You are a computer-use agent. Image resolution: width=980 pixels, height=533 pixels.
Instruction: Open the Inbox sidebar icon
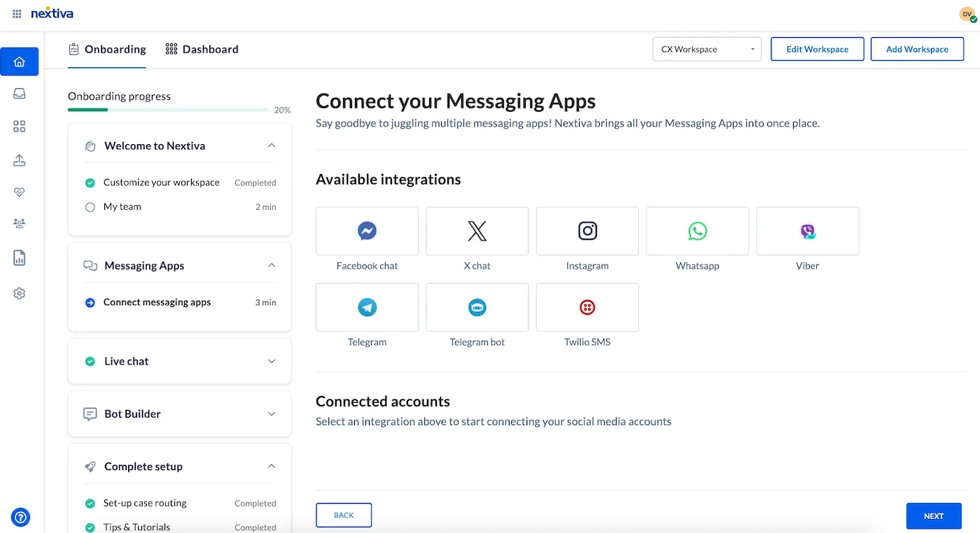click(x=20, y=94)
